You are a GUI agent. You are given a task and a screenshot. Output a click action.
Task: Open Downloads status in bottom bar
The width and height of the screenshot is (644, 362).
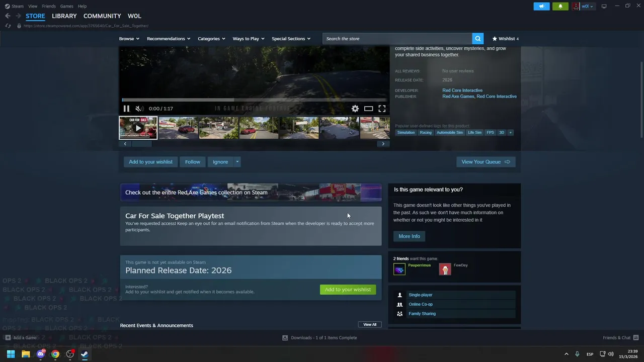(319, 338)
